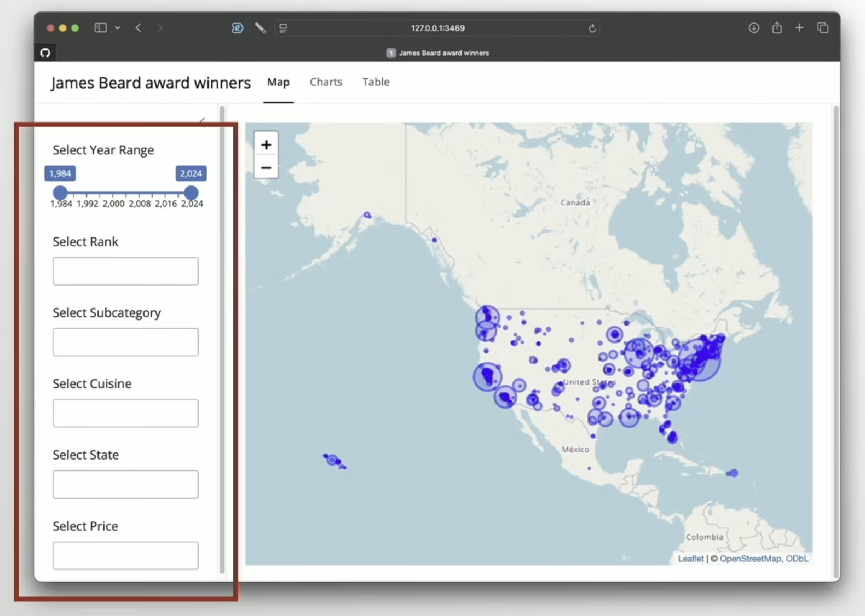Image resolution: width=865 pixels, height=616 pixels.
Task: Click the Share icon in Safari toolbar
Action: (x=777, y=27)
